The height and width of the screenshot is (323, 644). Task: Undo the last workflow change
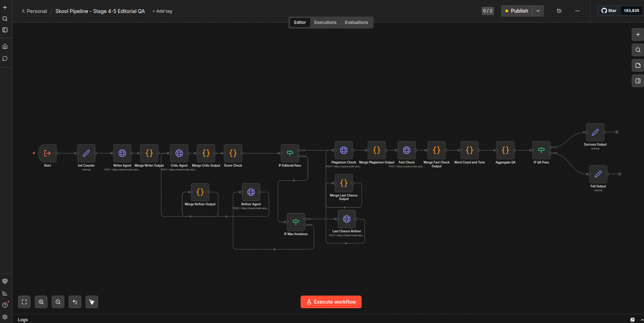coord(75,302)
